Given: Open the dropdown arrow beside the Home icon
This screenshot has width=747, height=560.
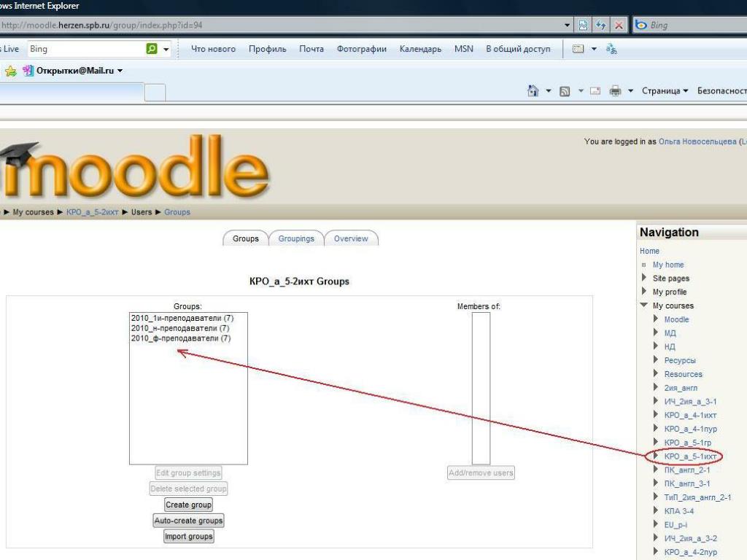Looking at the screenshot, I should 549,90.
